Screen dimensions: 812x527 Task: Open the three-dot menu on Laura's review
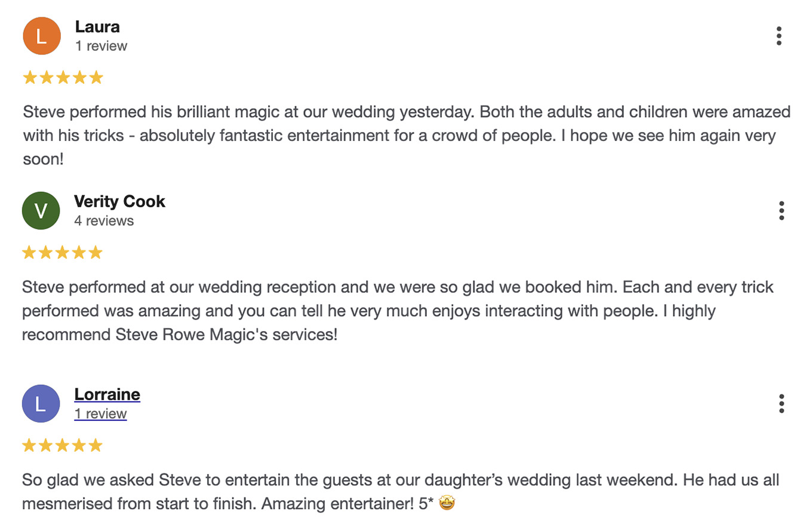click(779, 36)
